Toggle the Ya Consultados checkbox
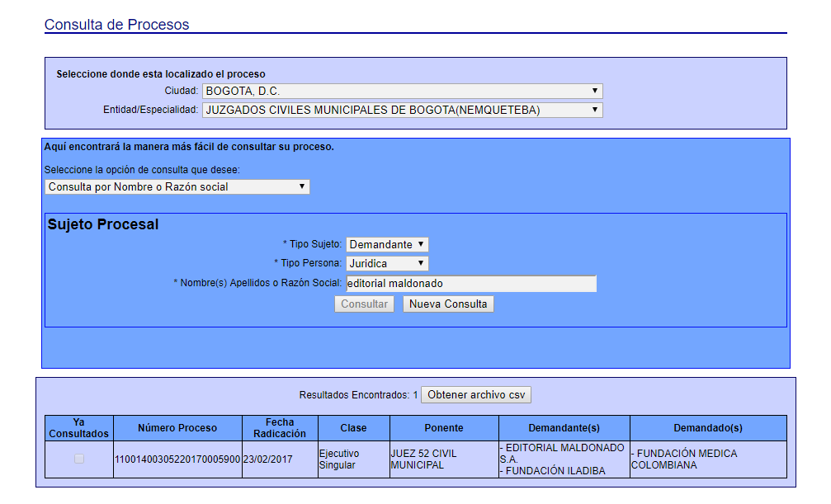 click(79, 459)
